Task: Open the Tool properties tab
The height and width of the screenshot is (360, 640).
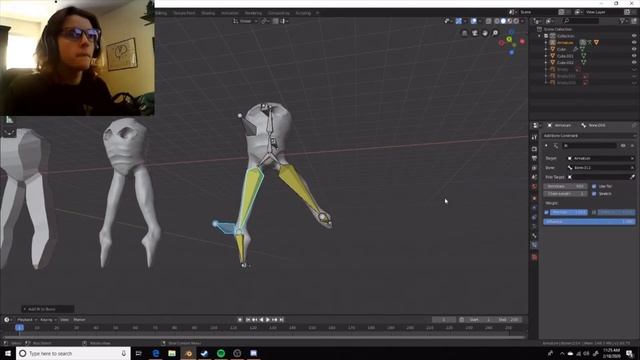Action: click(534, 138)
